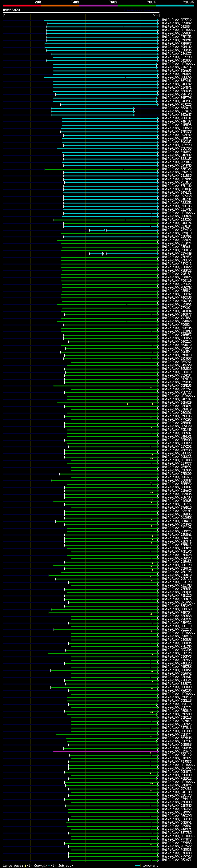Click the query end position 569
This screenshot has height=868, width=197.
pyautogui.click(x=155, y=15)
